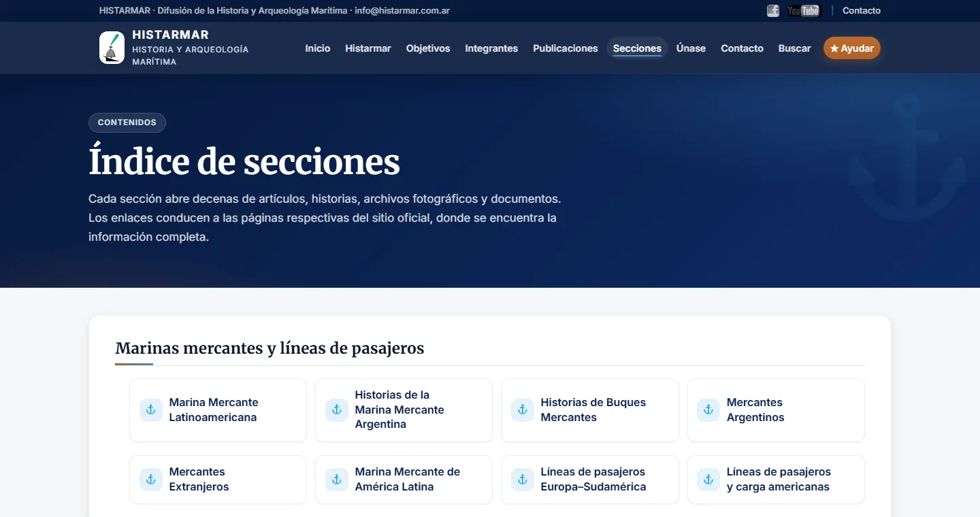
Task: Open Historias de la Marina Mercante Argentina card
Action: coord(404,410)
